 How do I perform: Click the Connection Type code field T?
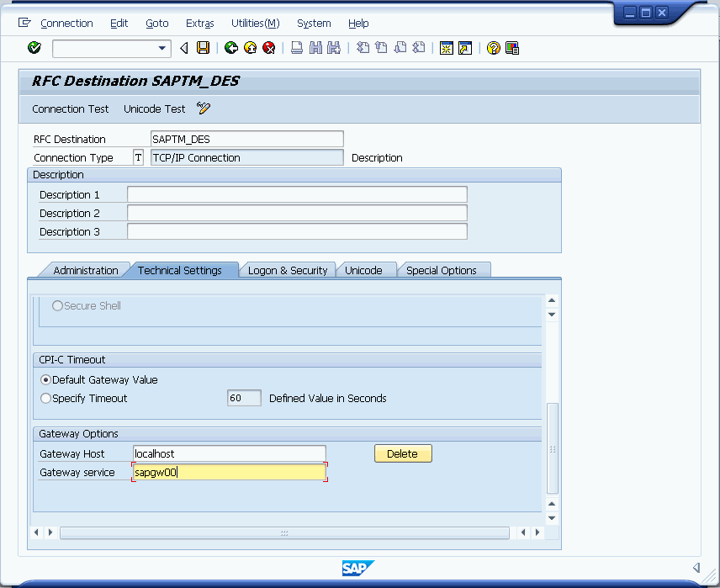coord(138,157)
